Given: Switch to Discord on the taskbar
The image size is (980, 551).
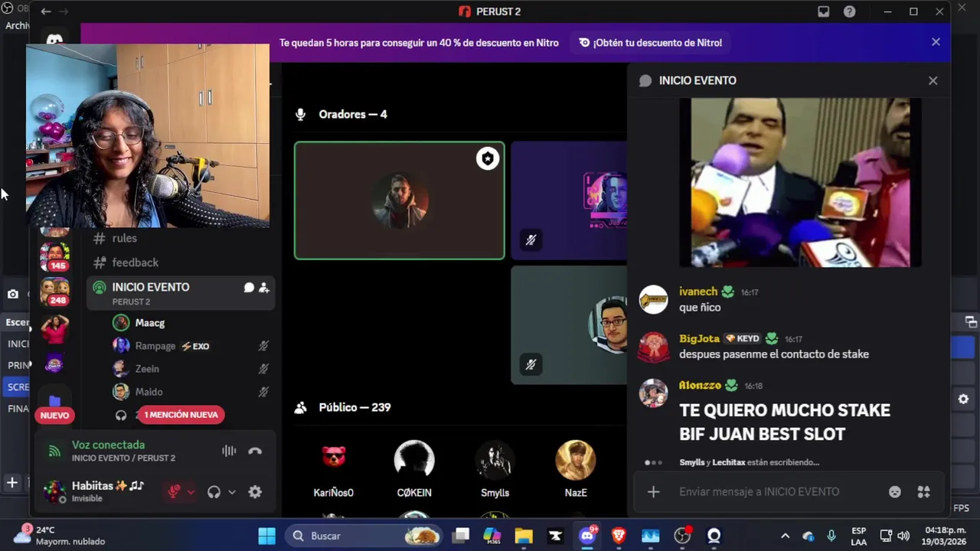Looking at the screenshot, I should [x=587, y=536].
